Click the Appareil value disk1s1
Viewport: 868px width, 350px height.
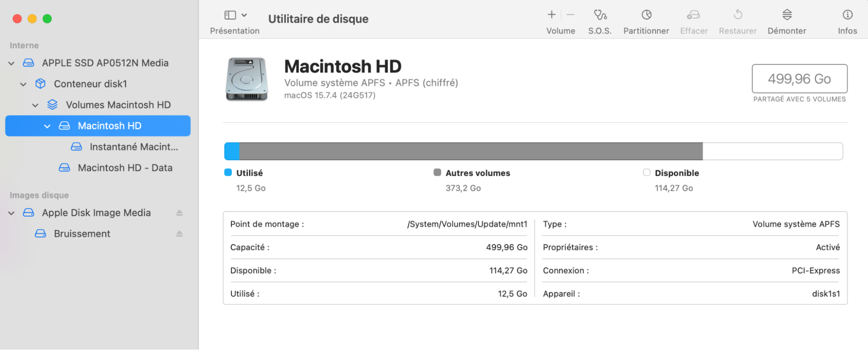826,294
